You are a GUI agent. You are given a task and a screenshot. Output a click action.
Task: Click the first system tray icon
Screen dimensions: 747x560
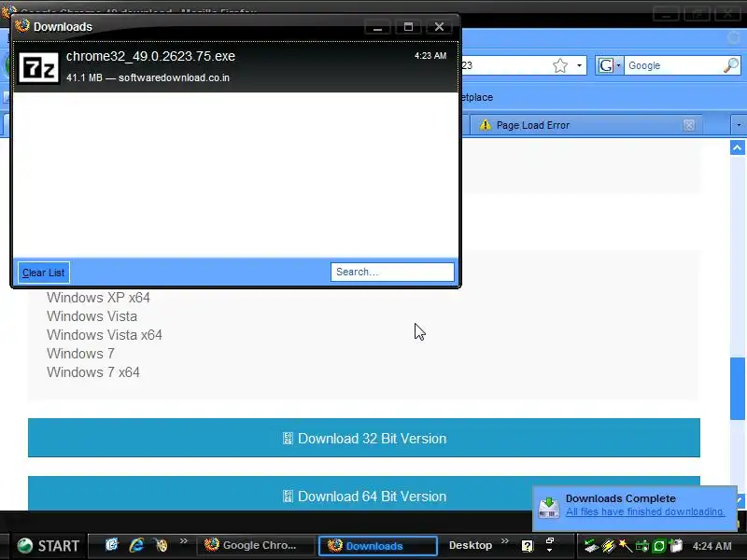point(591,546)
